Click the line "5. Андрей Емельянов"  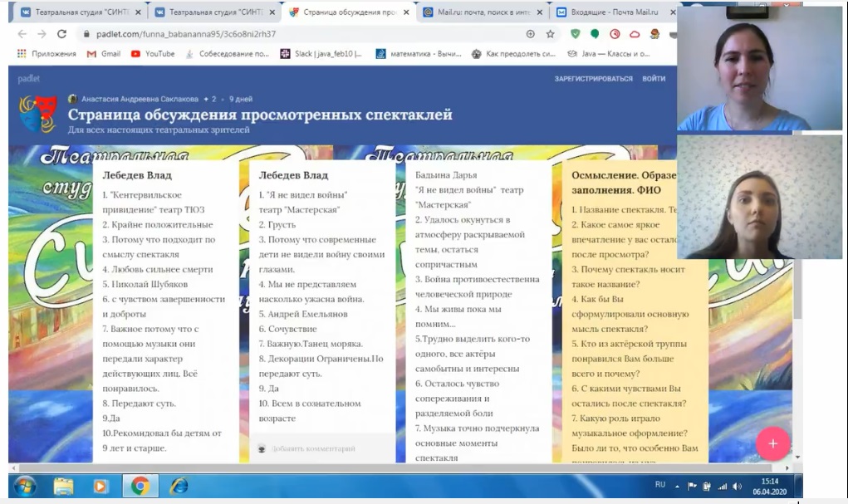[x=303, y=314]
